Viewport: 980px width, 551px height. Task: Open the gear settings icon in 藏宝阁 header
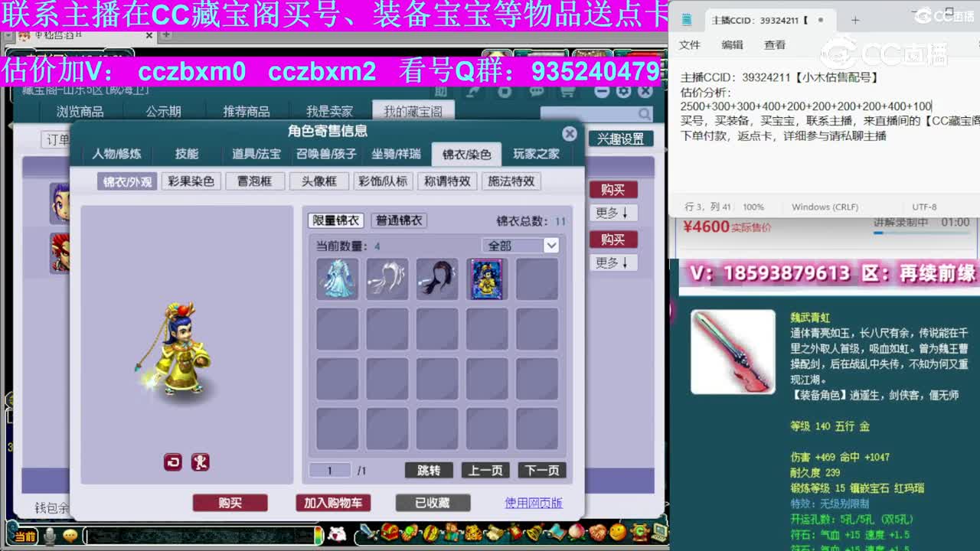coord(623,91)
